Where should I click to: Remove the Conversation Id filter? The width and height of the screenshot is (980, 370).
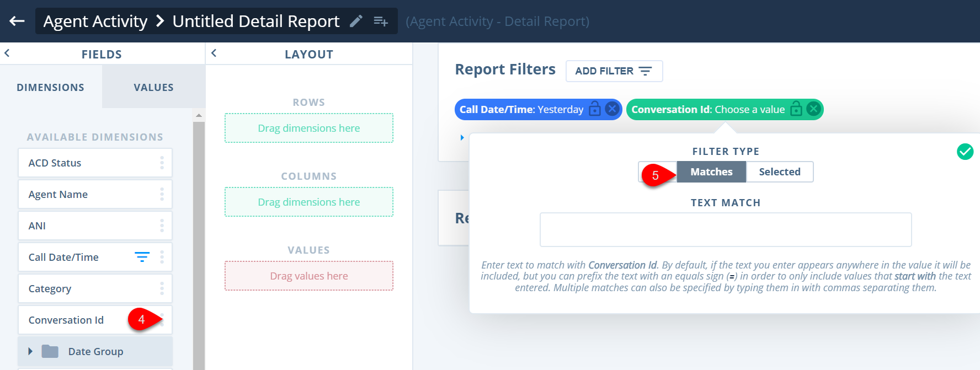813,109
